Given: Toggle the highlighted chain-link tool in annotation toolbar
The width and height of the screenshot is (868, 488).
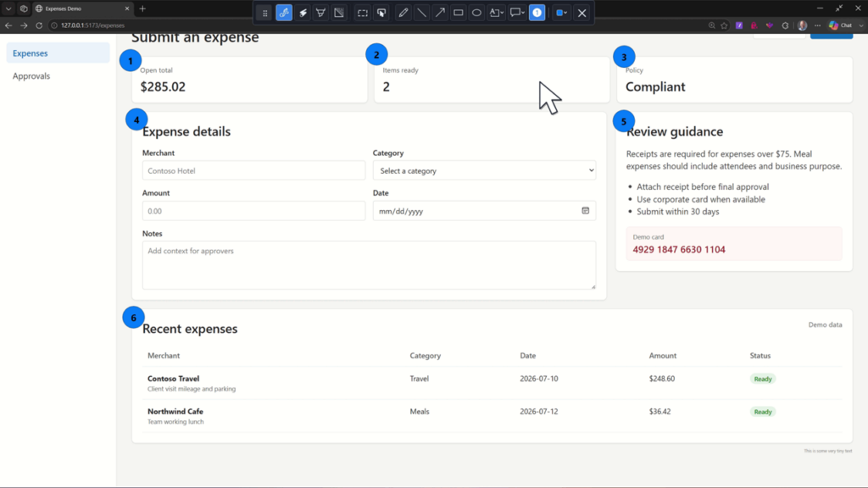Looking at the screenshot, I should (284, 13).
